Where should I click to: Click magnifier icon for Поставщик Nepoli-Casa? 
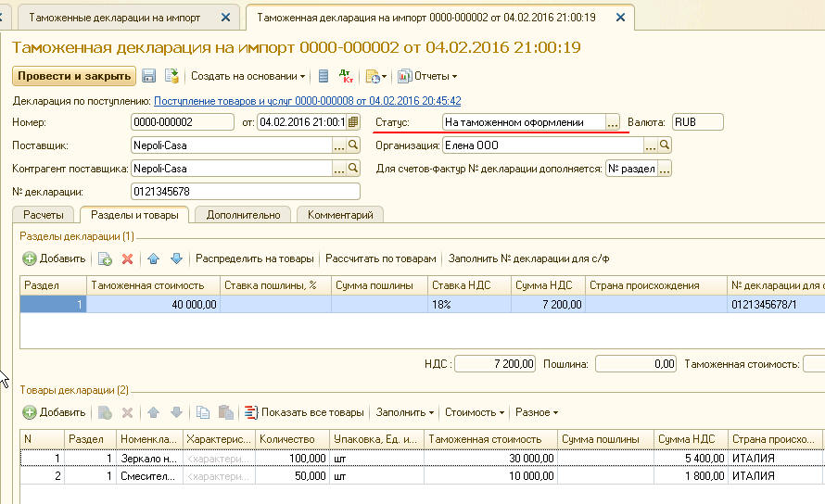click(x=353, y=145)
